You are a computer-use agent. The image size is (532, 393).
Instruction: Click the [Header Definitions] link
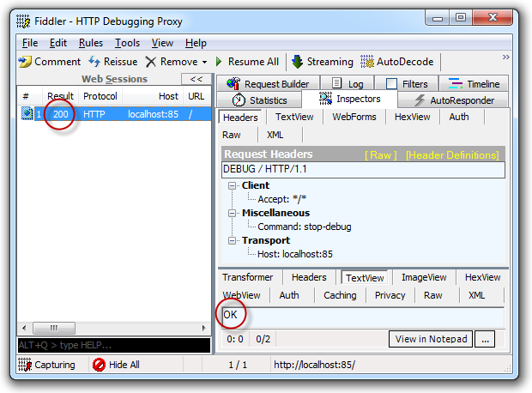click(x=452, y=155)
